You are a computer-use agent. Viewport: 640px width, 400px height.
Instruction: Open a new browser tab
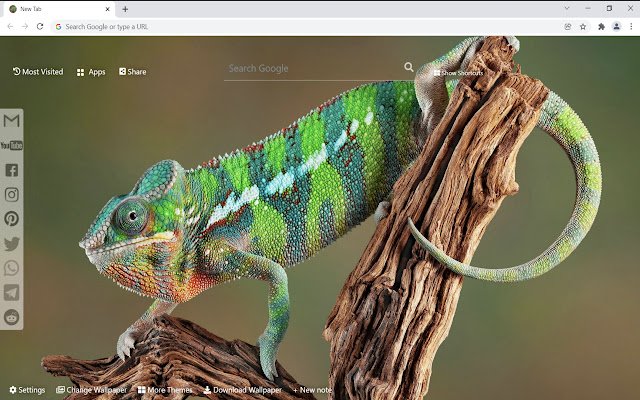tap(125, 9)
